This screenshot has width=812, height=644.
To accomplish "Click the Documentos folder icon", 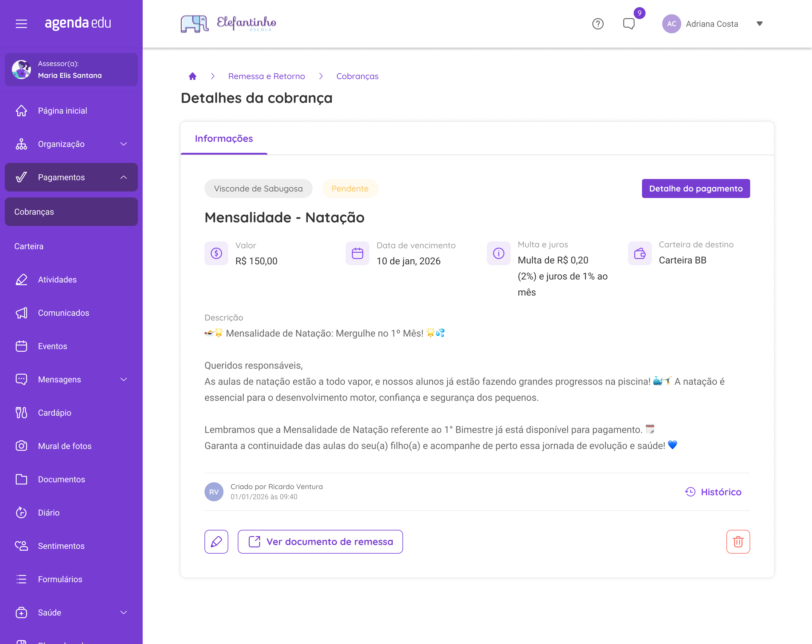I will (21, 479).
